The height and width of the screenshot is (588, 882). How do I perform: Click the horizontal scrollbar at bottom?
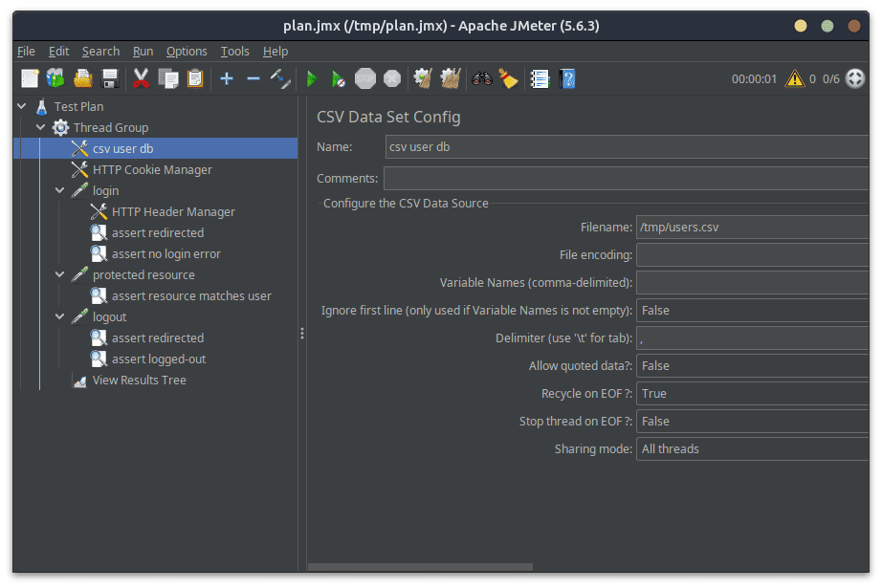point(478,567)
